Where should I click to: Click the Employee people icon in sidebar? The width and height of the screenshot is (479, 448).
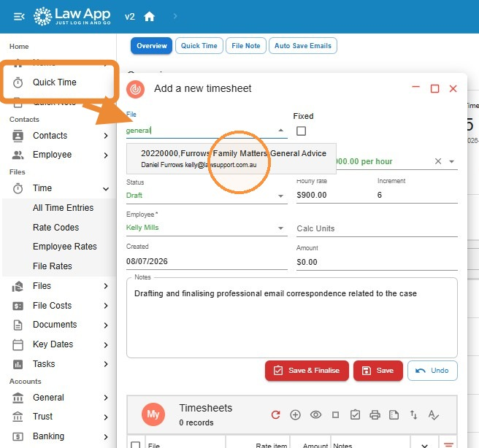point(18,155)
